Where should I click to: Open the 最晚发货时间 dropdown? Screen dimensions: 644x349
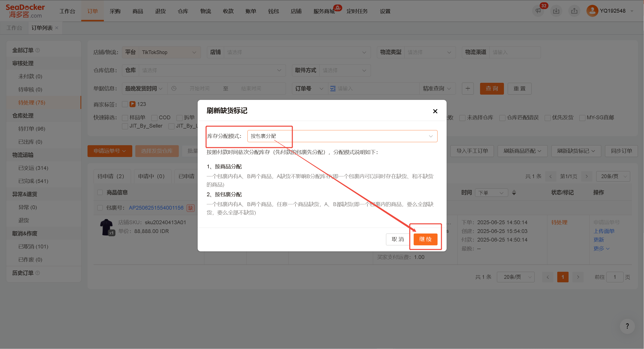pos(144,89)
